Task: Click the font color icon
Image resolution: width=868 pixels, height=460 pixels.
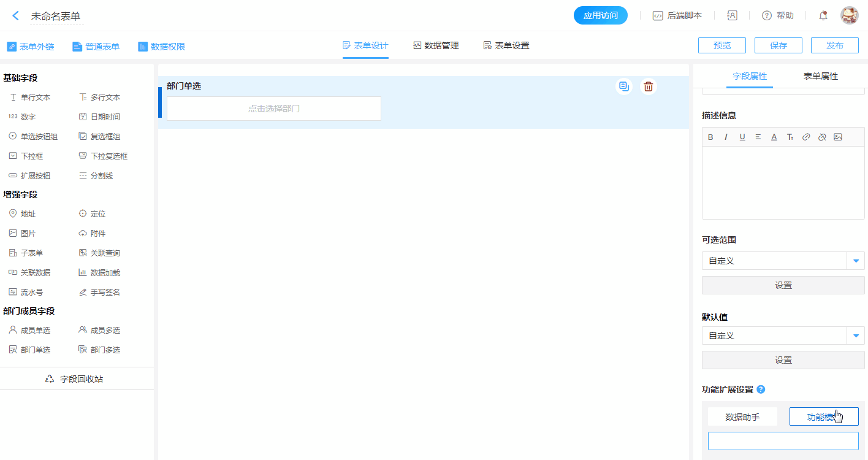Action: 774,137
